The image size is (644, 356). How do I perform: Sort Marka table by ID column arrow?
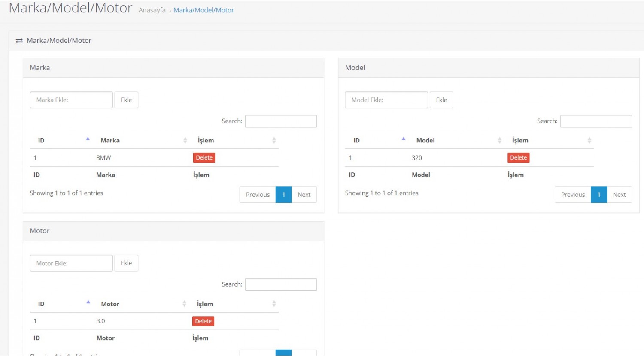[88, 139]
